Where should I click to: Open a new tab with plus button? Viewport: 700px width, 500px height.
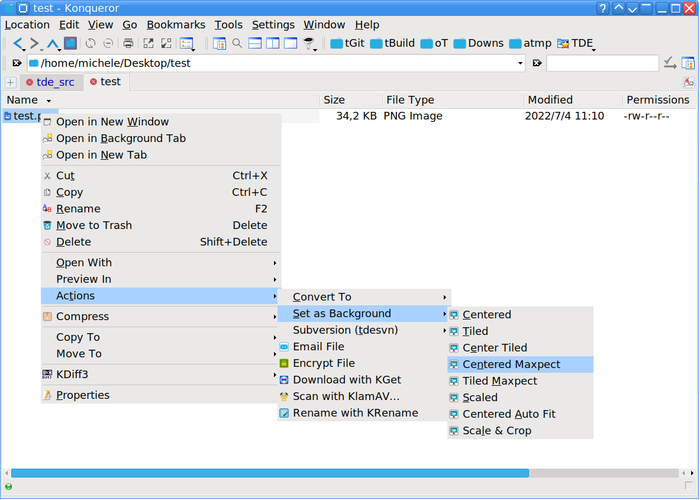click(x=10, y=82)
